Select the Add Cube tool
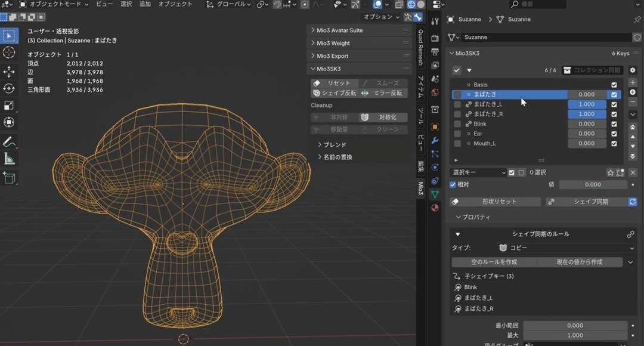 click(8, 178)
